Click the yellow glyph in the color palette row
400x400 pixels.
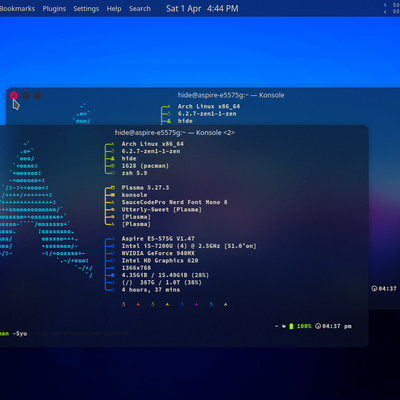coord(167,304)
